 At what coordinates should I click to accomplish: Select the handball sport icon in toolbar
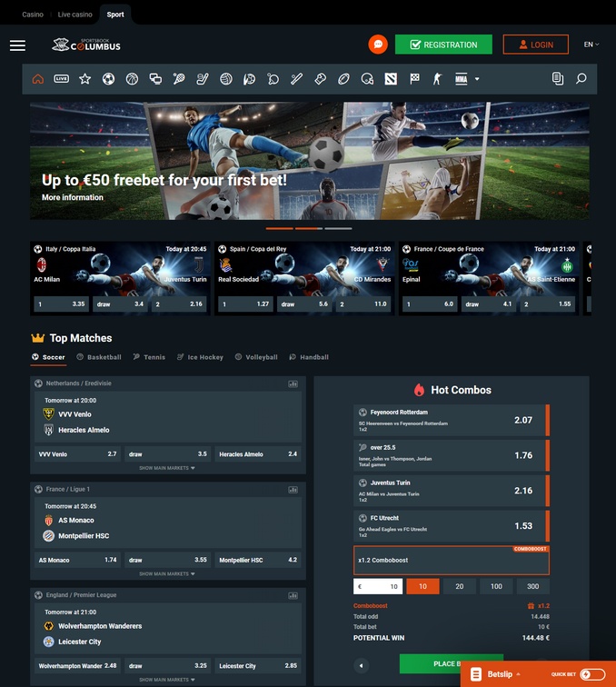click(x=249, y=79)
